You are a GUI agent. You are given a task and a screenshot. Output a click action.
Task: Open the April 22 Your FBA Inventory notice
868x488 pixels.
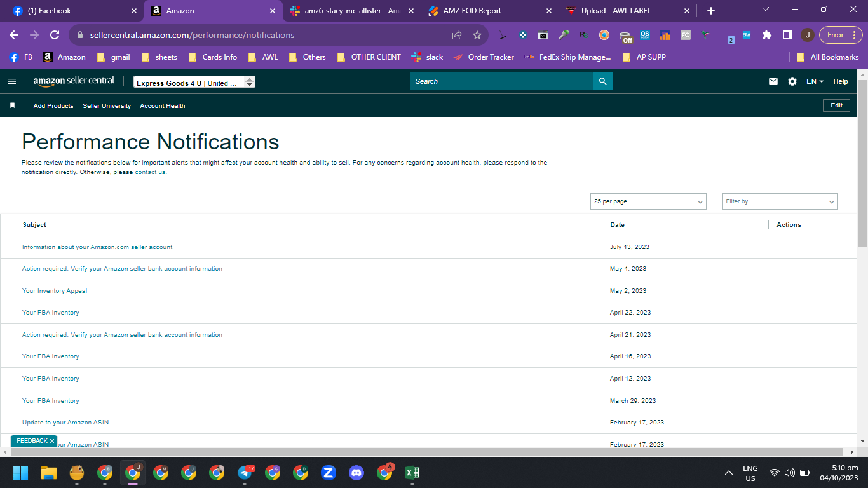(x=51, y=313)
